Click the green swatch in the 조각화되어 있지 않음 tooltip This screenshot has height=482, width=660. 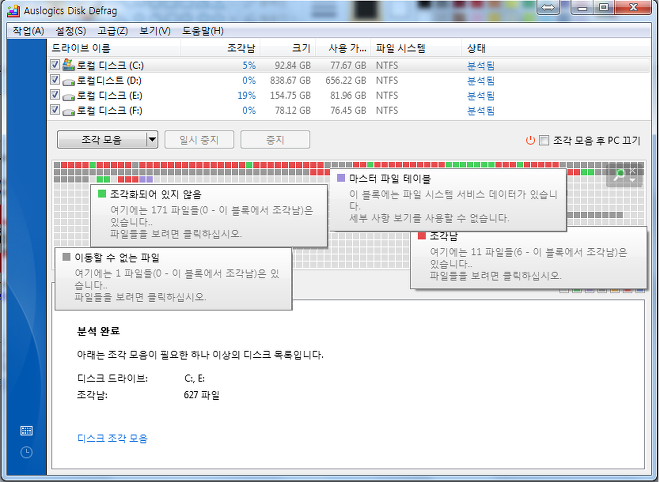pyautogui.click(x=102, y=194)
